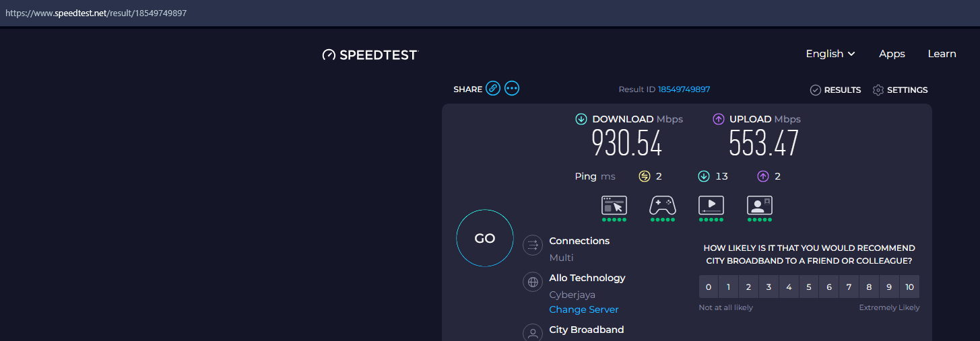The image size is (980, 341).
Task: Rate recommendation 7
Action: [x=849, y=287]
